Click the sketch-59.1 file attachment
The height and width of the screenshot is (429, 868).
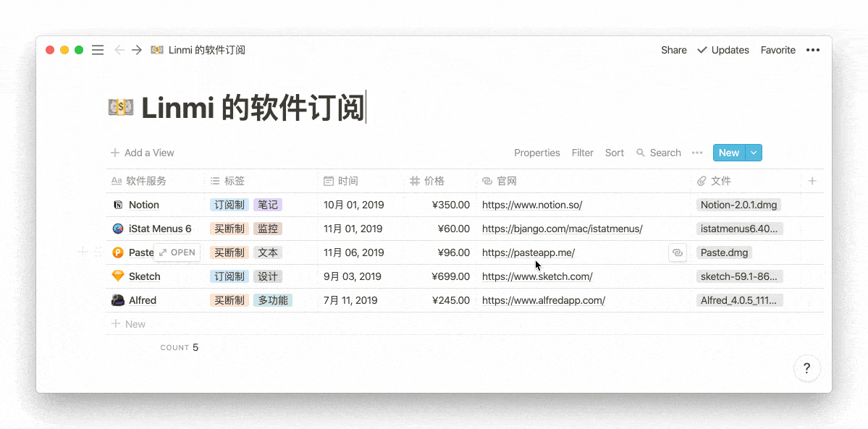[x=740, y=277]
